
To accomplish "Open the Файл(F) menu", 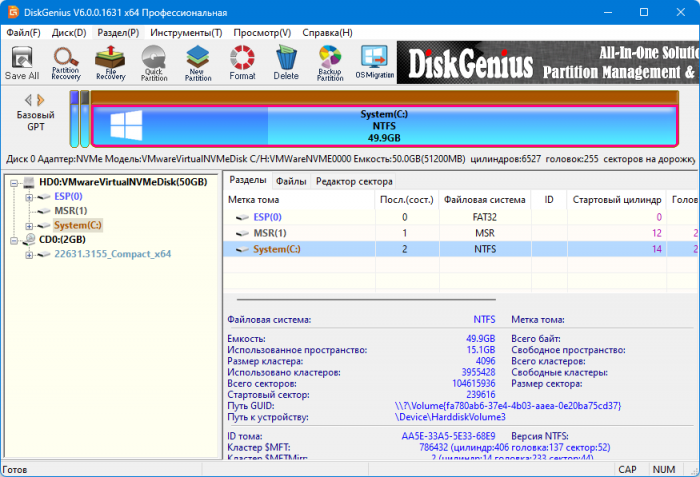I will pos(23,33).
